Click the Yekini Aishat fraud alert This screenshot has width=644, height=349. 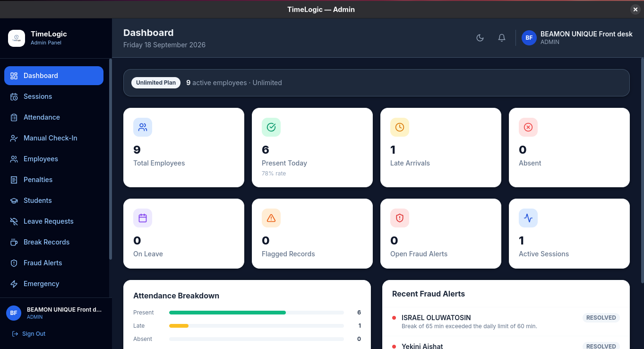[x=506, y=343]
